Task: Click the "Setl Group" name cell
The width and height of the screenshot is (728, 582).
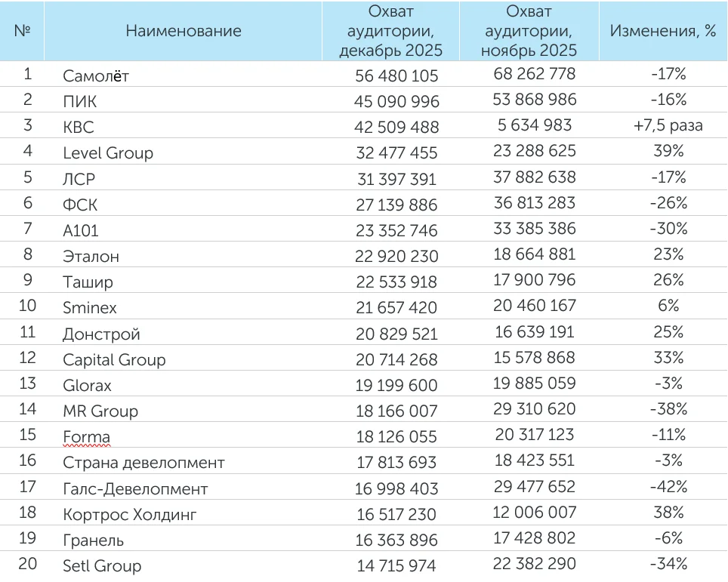Action: (x=102, y=565)
